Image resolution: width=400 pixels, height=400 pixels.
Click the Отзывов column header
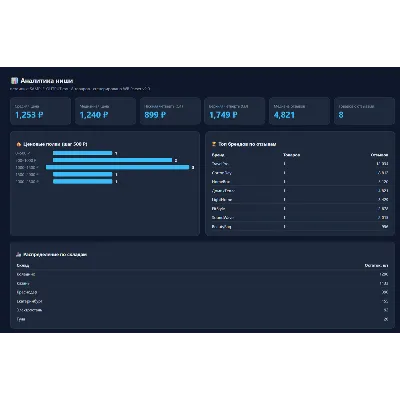click(379, 155)
